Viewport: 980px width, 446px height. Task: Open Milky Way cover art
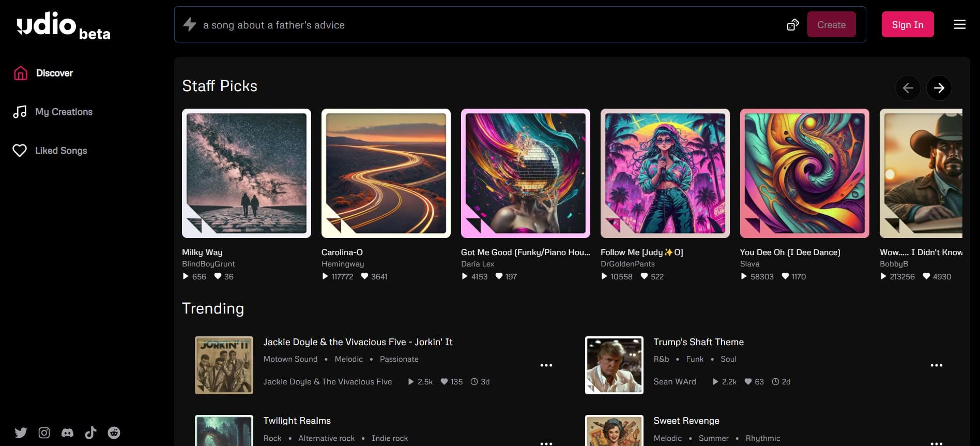pyautogui.click(x=247, y=173)
